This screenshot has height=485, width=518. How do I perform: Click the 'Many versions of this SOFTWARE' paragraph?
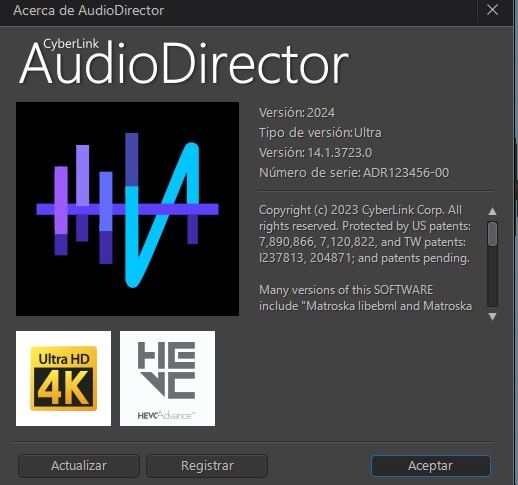[x=365, y=298]
